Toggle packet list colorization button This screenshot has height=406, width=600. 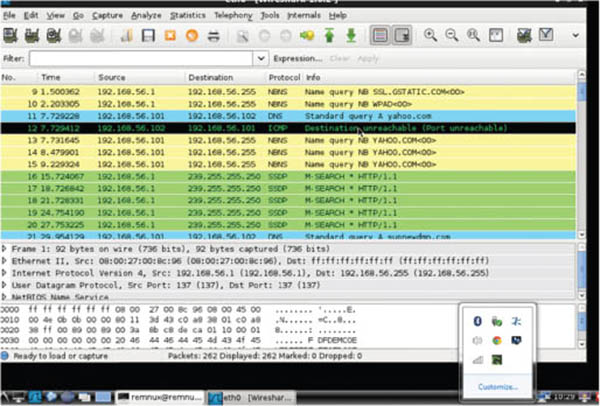(x=380, y=36)
